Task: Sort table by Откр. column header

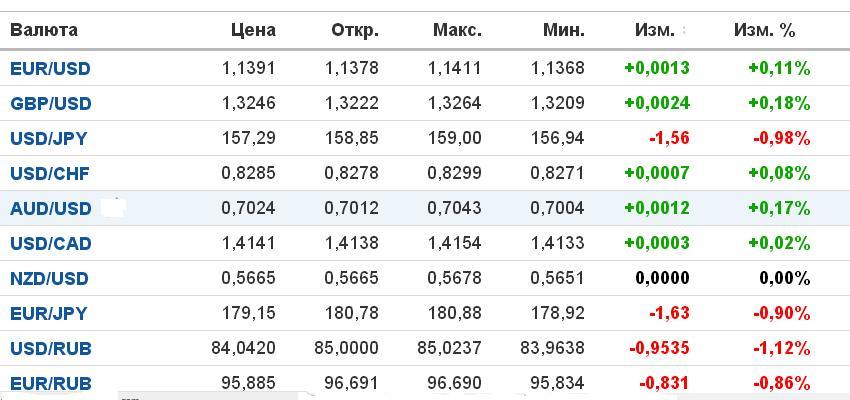Action: tap(355, 30)
